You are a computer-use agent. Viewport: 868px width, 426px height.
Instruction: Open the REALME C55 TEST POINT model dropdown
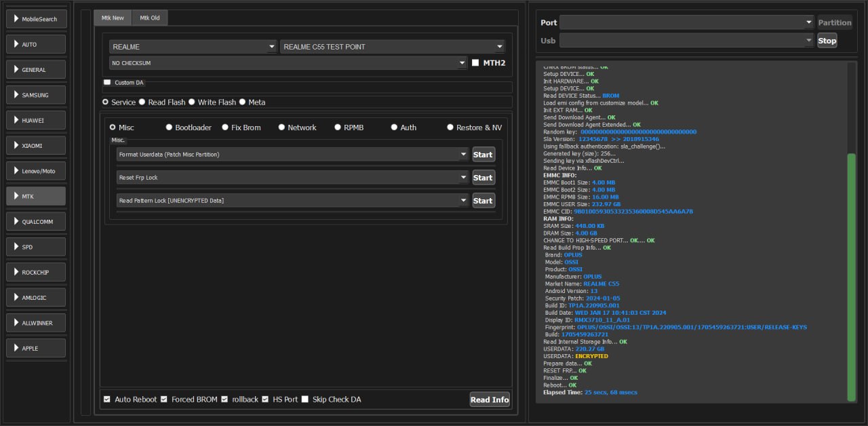pos(393,47)
